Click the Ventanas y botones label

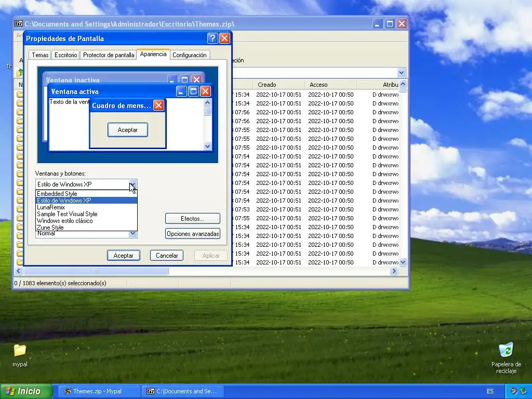(60, 174)
